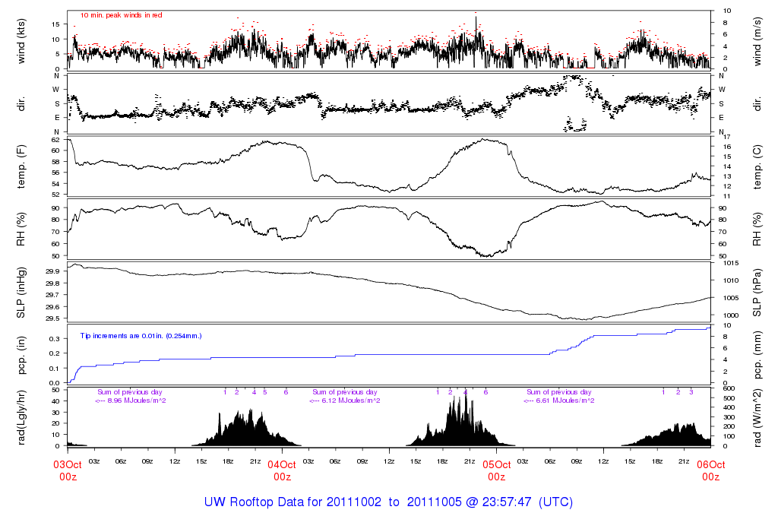Screen dimensions: 778x532
Task: Click the red '00z' under 06Oct
Action: tap(711, 477)
